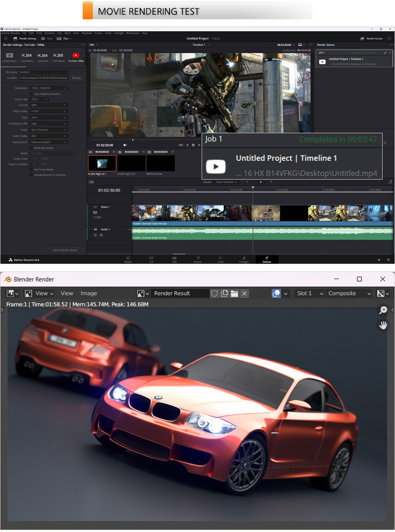Click the Render Queue toolbar button

(372, 39)
